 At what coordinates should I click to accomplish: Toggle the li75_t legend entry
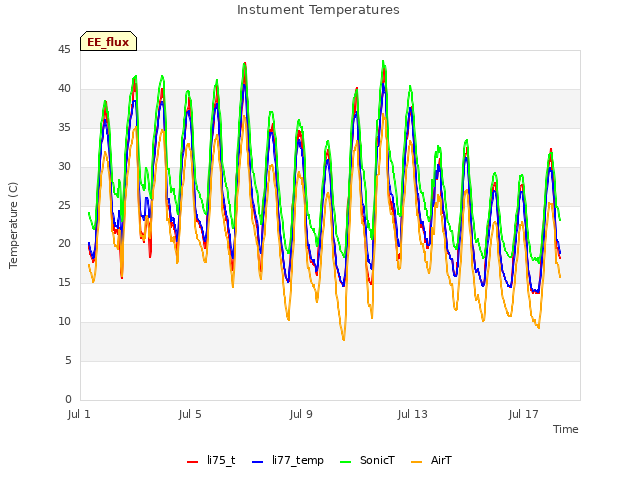pos(211,460)
